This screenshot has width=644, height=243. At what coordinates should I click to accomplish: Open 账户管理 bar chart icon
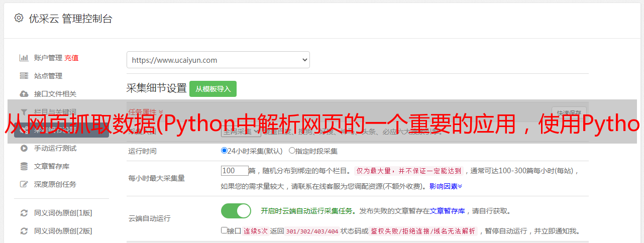[24, 58]
